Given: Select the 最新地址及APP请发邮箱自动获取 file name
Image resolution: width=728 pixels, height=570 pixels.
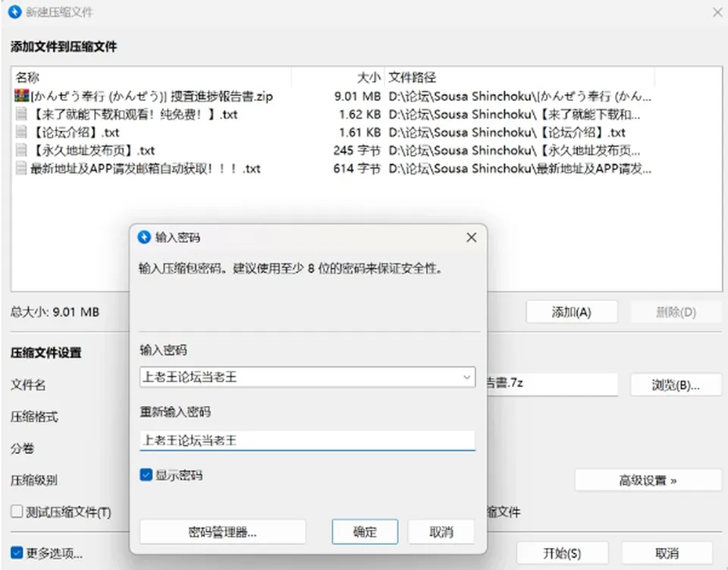Looking at the screenshot, I should 146,168.
